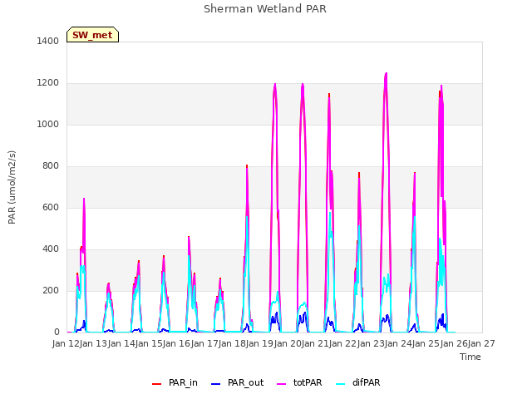
Task: Click the 400 y-axis tick label
Action: pos(51,249)
